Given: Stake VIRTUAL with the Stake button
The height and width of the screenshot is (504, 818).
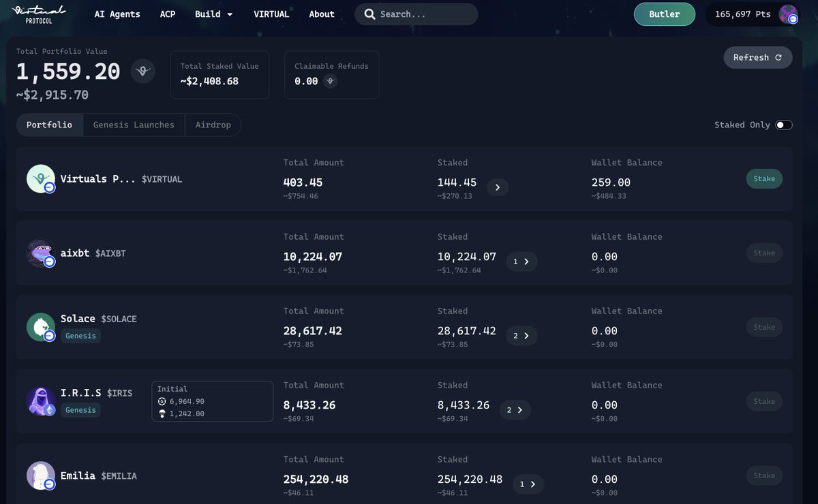Looking at the screenshot, I should 764,178.
